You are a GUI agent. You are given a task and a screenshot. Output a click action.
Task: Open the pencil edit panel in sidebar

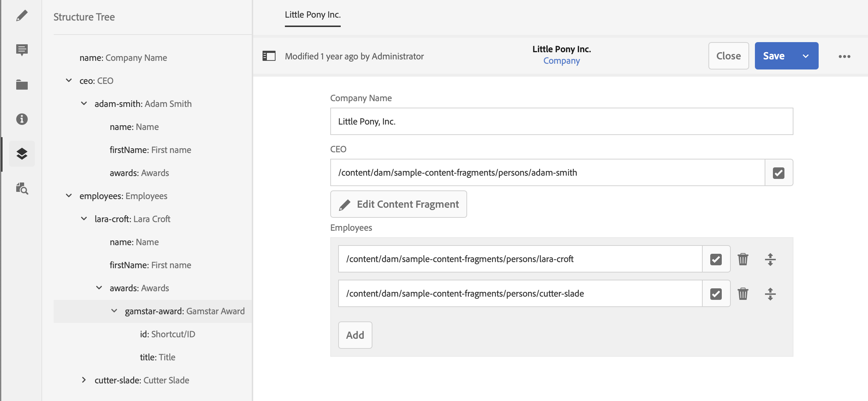[x=22, y=15]
